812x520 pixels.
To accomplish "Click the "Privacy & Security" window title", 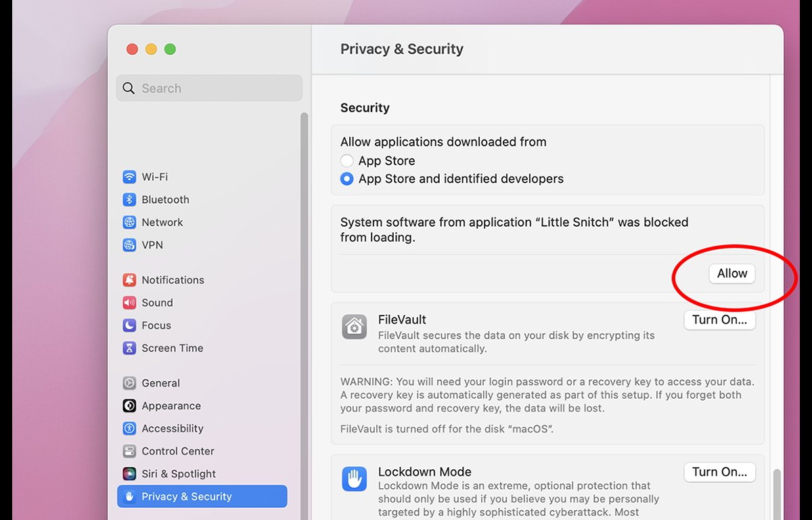I will click(x=402, y=49).
